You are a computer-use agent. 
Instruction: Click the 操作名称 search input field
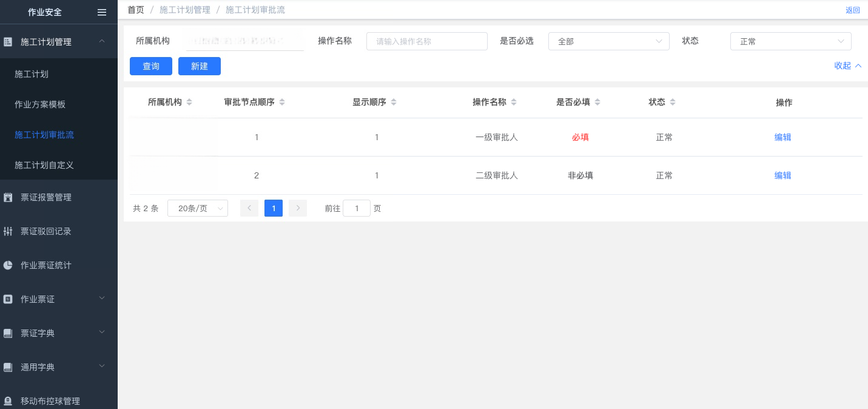click(x=426, y=41)
